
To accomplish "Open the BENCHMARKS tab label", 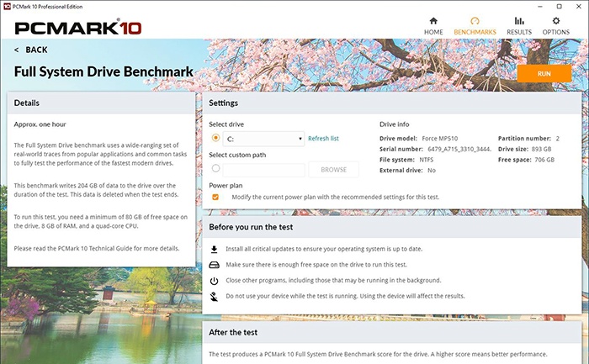I will 475,32.
